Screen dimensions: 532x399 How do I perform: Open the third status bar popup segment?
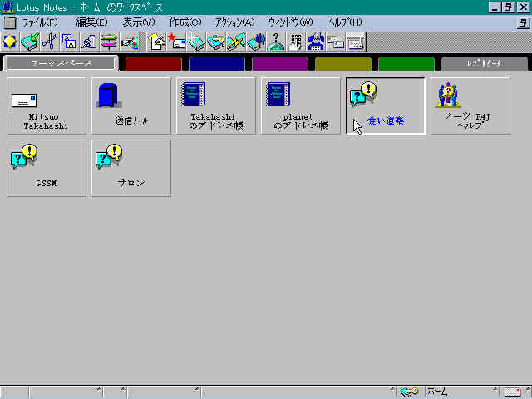[x=164, y=392]
